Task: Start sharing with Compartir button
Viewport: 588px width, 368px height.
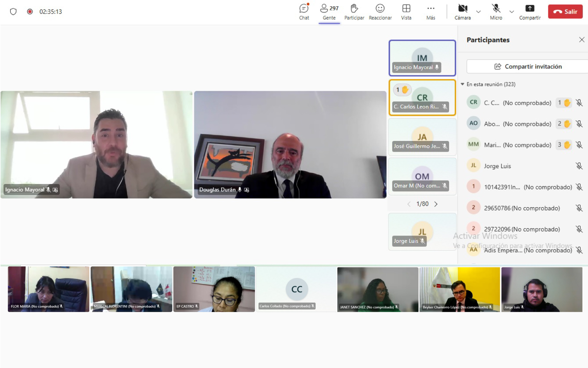Action: (x=530, y=12)
